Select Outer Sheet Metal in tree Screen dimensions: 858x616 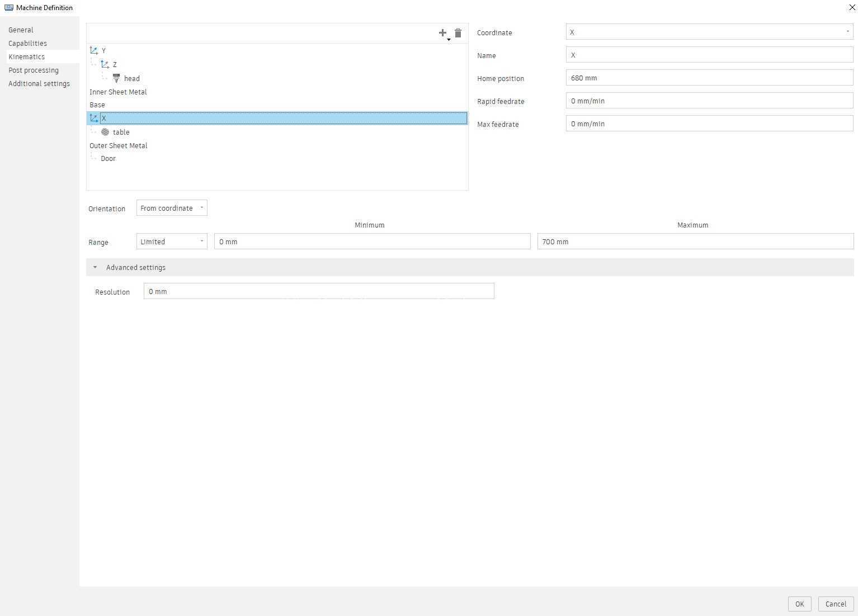(119, 145)
